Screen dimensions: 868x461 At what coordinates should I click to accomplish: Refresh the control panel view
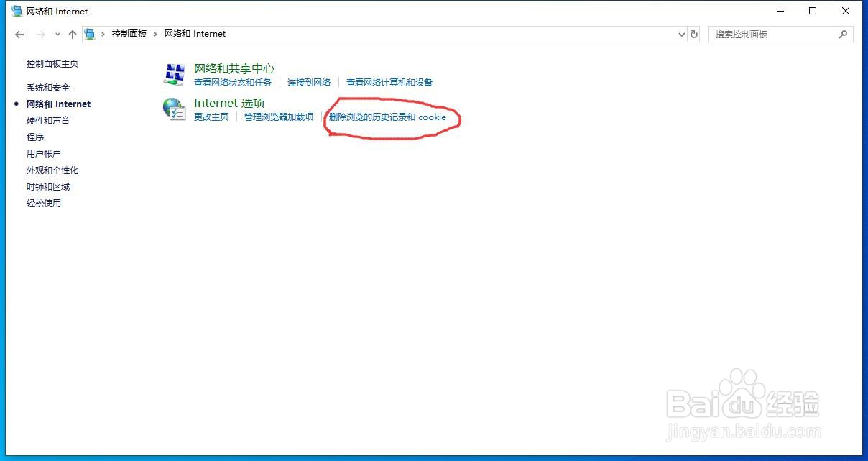[x=693, y=34]
